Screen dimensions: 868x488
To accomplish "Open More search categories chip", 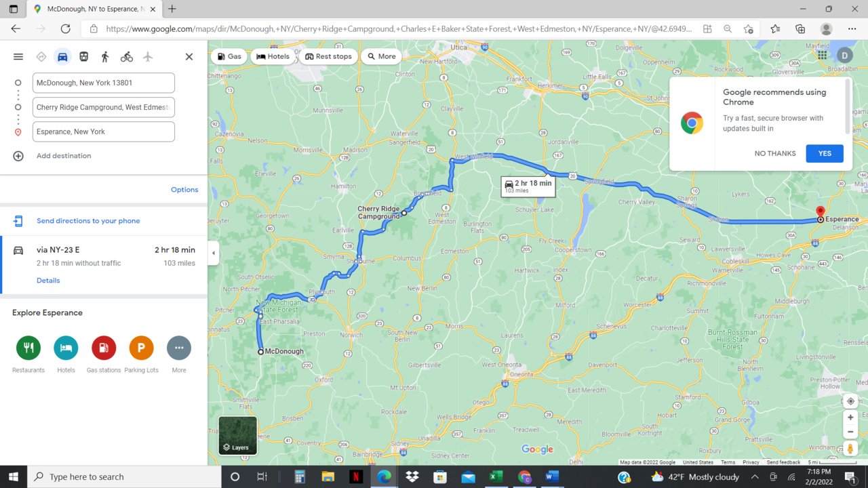I will pos(381,56).
